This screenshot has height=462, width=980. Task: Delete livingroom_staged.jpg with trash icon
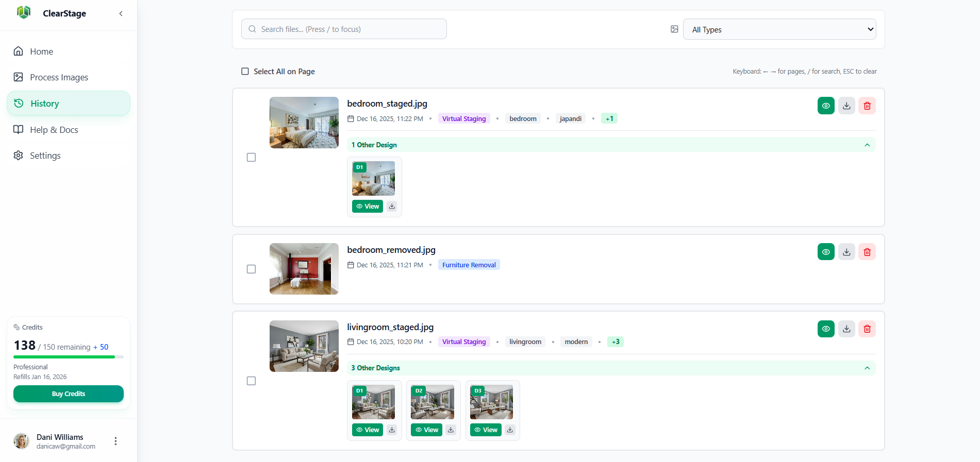(x=867, y=329)
